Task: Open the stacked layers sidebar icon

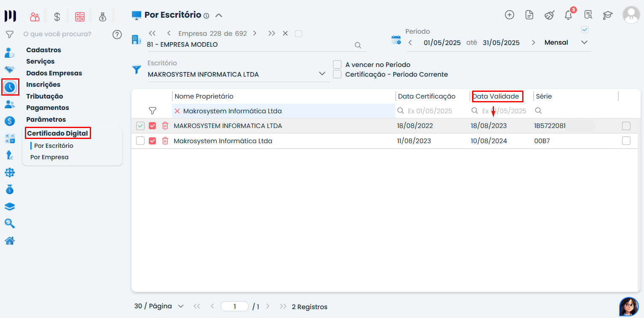Action: pyautogui.click(x=10, y=206)
